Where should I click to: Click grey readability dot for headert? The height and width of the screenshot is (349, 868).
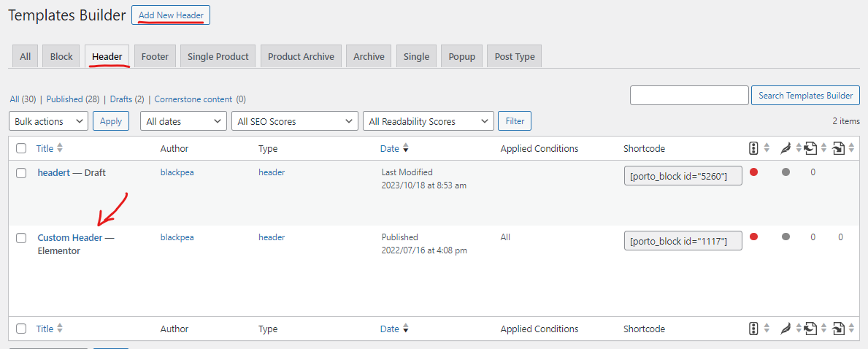tap(786, 172)
